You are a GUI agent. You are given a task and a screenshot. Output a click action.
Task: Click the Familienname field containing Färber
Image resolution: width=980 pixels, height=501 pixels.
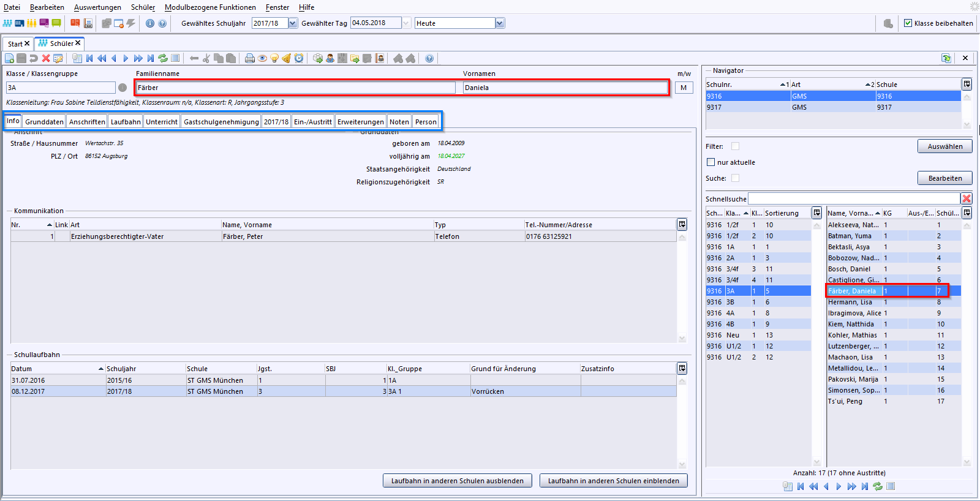[x=296, y=88]
